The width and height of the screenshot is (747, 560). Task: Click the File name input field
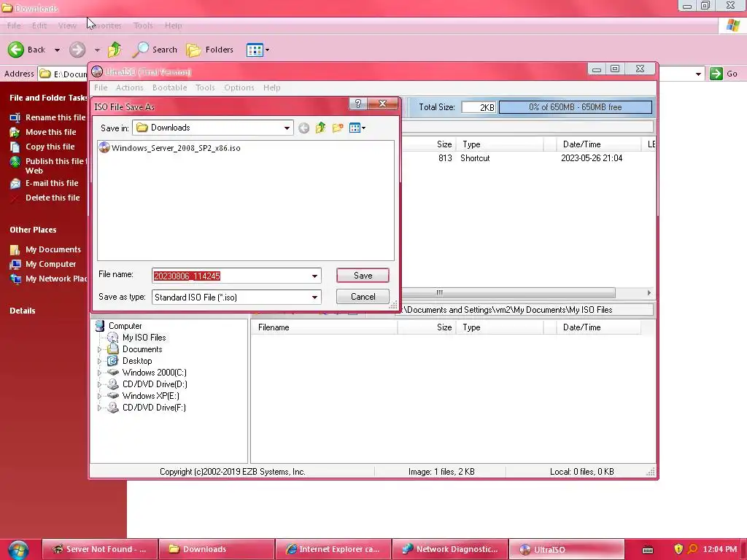[231, 276]
